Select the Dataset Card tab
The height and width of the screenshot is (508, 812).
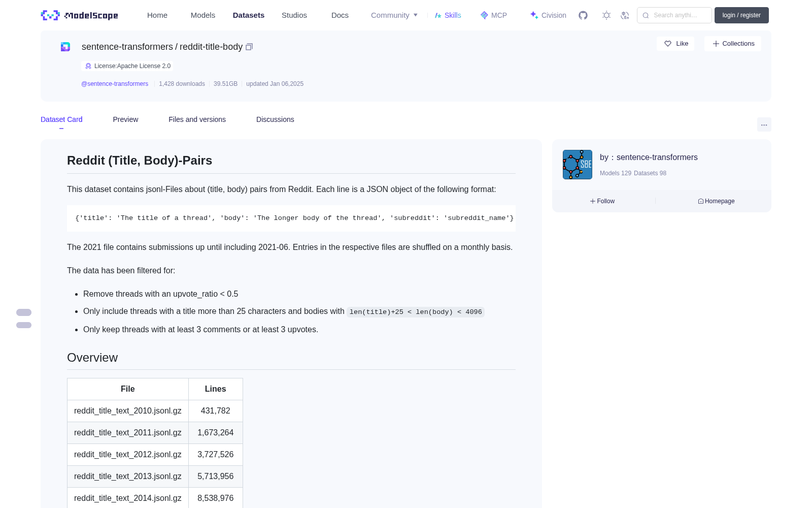pyautogui.click(x=61, y=119)
